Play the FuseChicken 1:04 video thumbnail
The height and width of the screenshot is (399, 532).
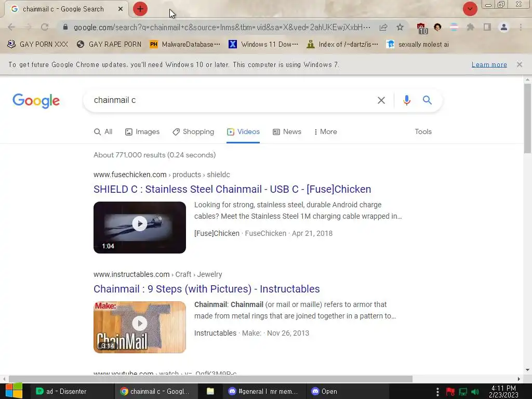(140, 228)
